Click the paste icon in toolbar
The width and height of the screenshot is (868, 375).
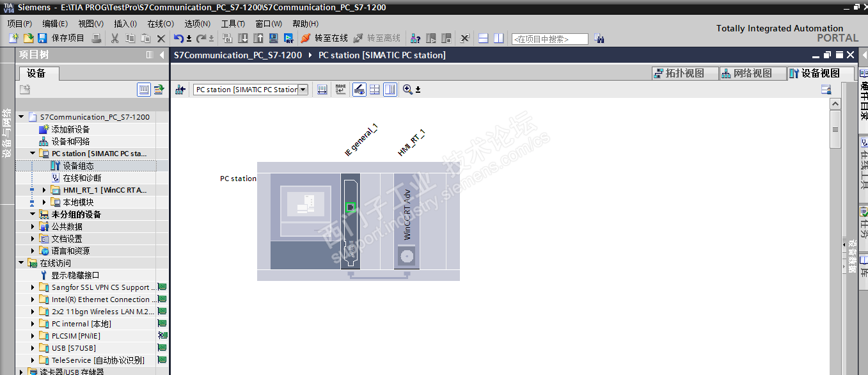(145, 38)
